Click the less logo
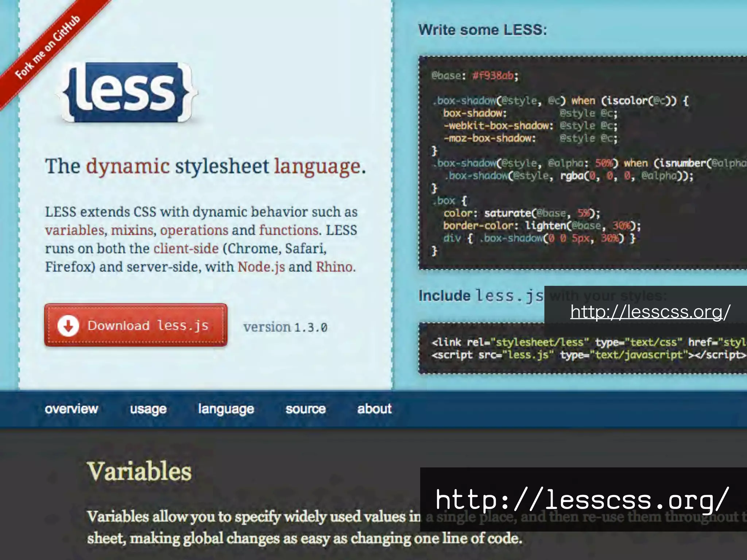 [127, 92]
